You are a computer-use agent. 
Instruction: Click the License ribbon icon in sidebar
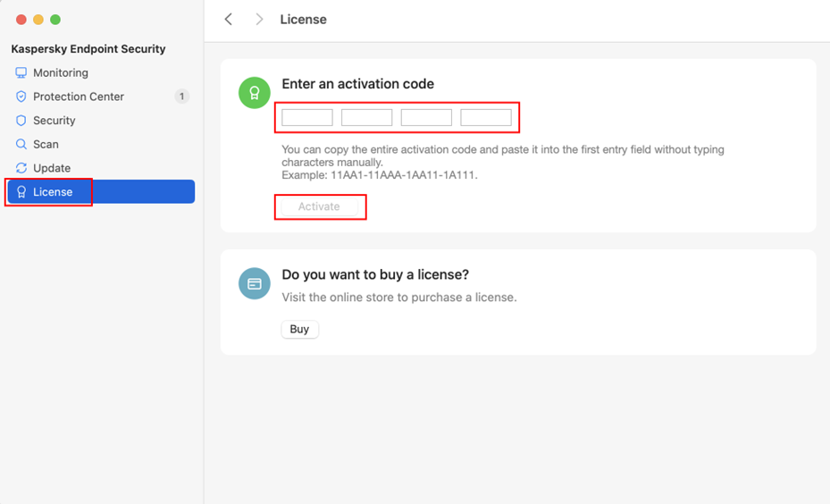pos(21,192)
